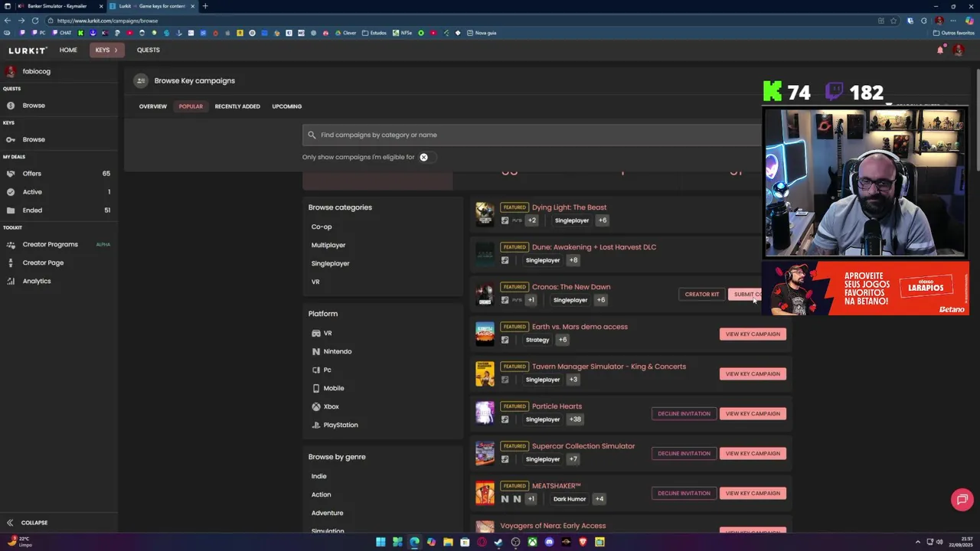
Task: Switch to the Recently Added tab
Action: click(x=237, y=106)
